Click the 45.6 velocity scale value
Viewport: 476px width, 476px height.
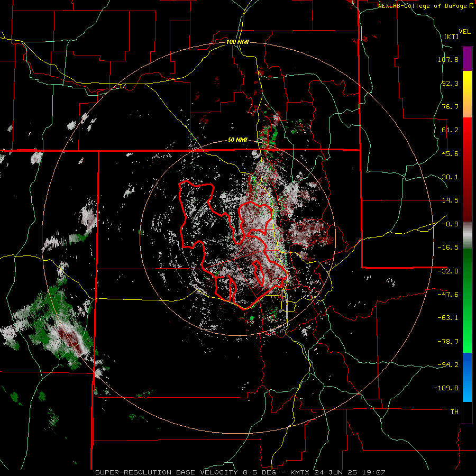[450, 153]
